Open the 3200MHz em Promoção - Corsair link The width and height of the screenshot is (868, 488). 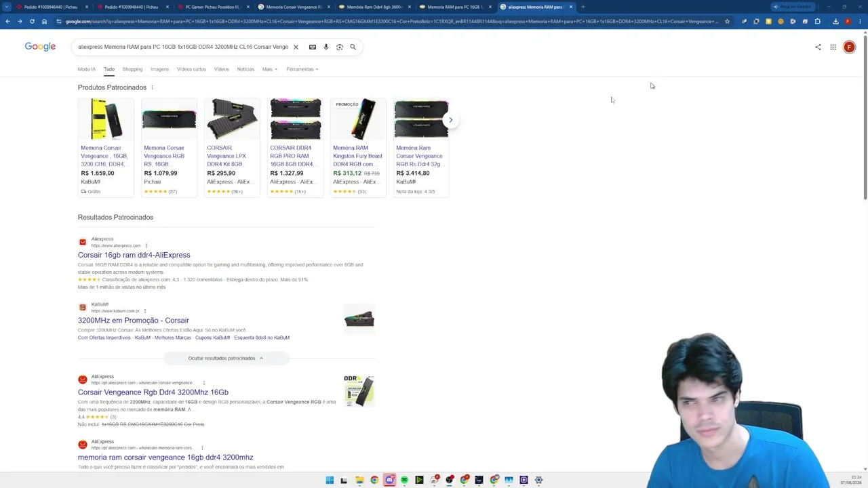134,321
